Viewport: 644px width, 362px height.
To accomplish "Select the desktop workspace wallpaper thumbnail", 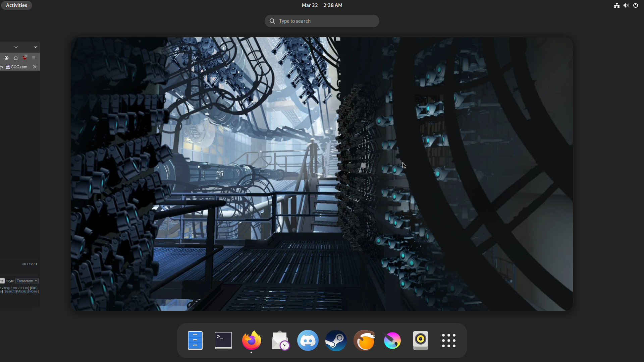I will pyautogui.click(x=322, y=174).
